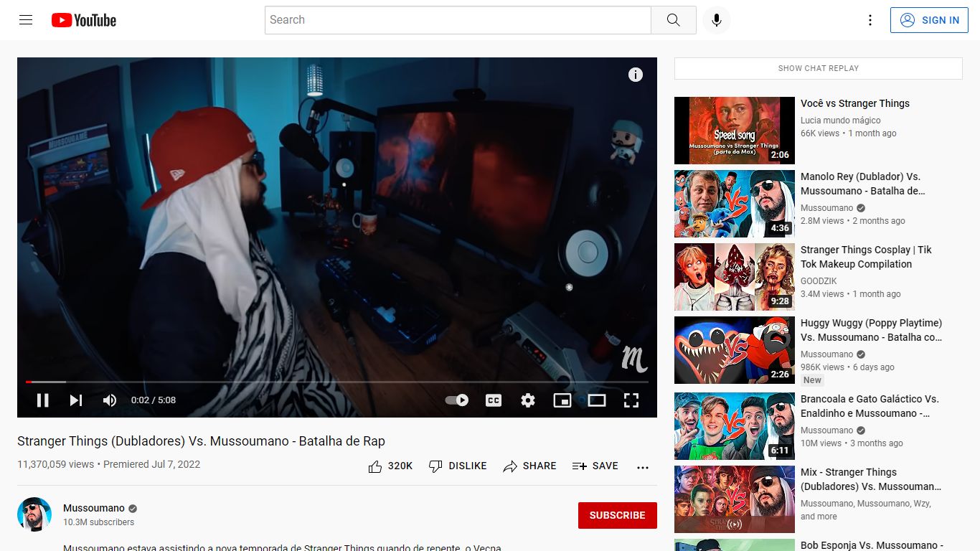Show video info card icon
The height and width of the screenshot is (551, 980).
[x=636, y=75]
